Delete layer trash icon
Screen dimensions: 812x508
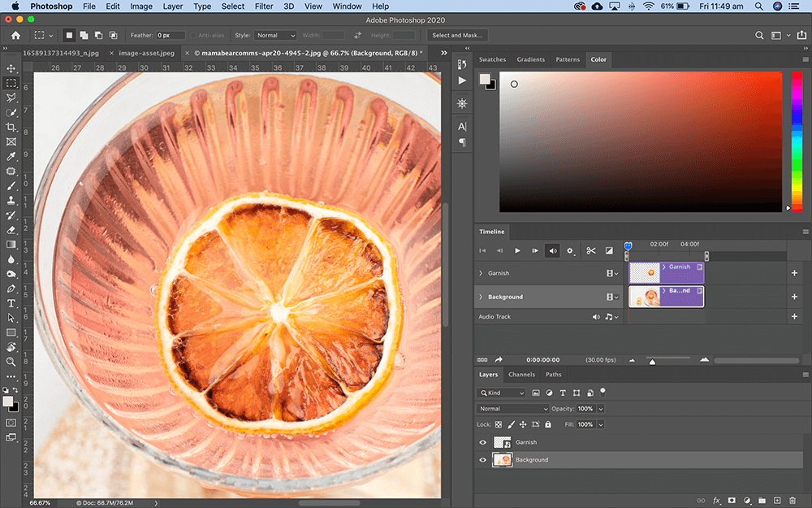[x=793, y=501]
